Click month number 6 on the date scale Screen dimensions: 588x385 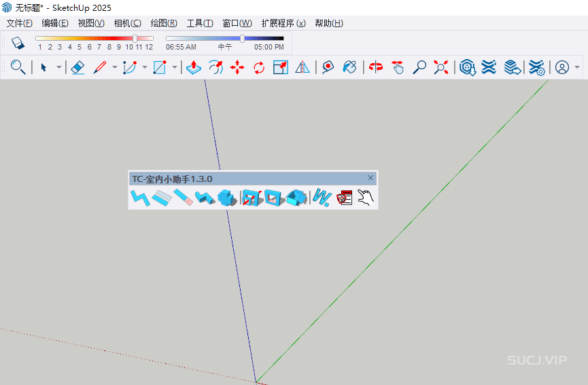89,47
